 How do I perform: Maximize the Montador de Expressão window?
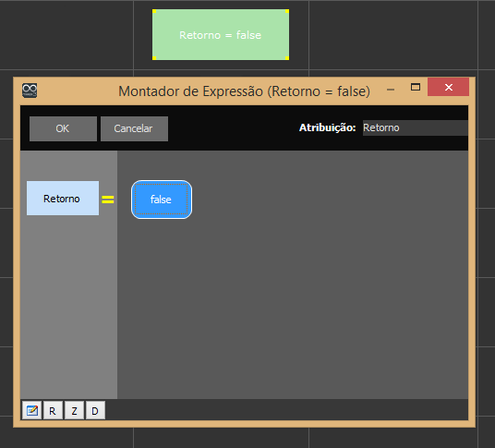tap(416, 87)
